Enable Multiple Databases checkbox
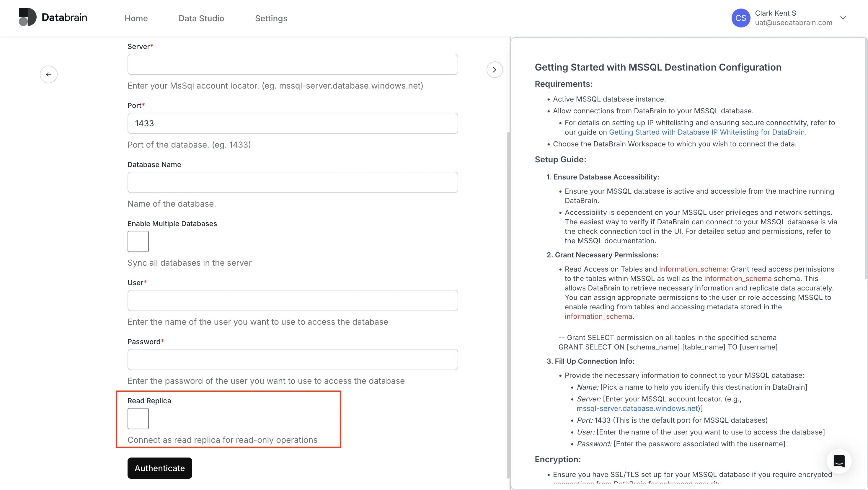 pyautogui.click(x=138, y=241)
